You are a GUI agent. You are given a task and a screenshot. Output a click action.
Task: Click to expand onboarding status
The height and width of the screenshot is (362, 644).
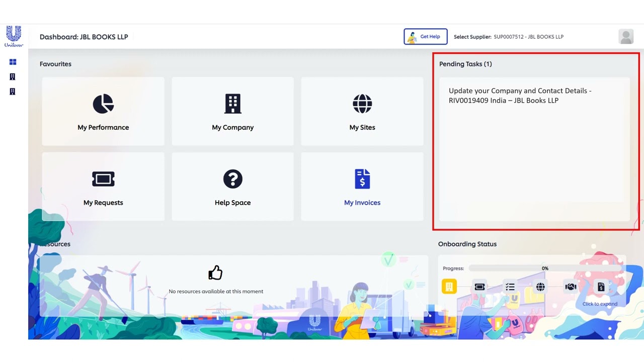click(600, 304)
